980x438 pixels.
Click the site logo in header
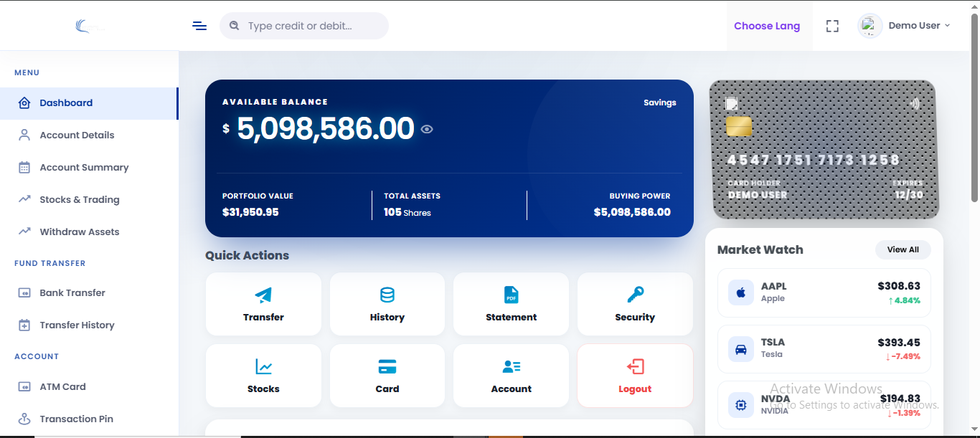91,26
